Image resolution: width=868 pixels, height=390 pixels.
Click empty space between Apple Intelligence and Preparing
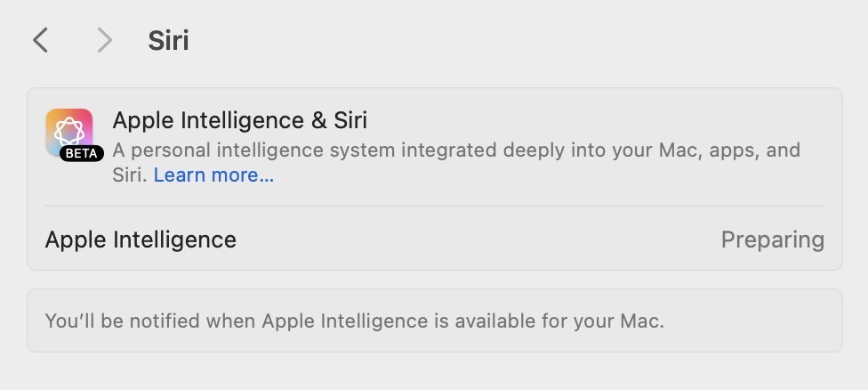(x=480, y=240)
